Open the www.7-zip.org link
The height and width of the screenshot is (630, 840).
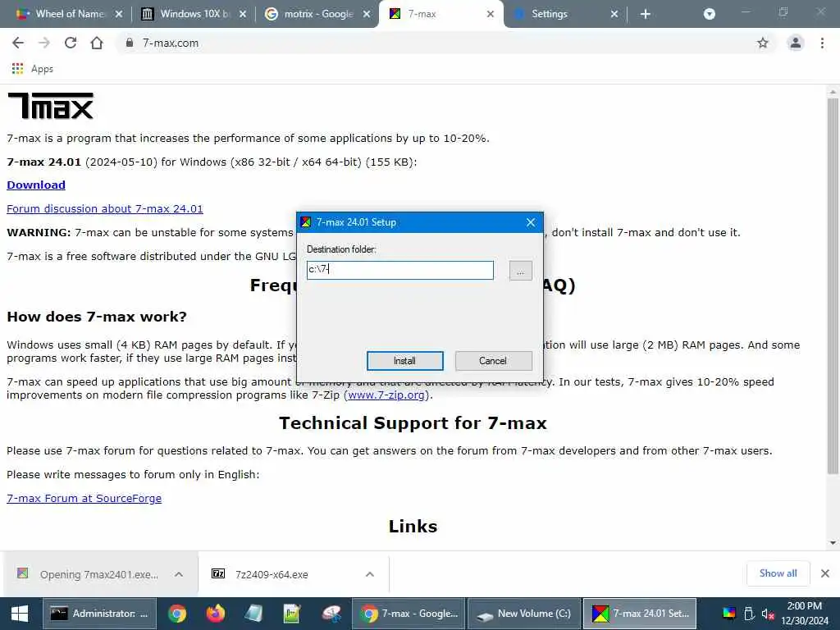386,395
